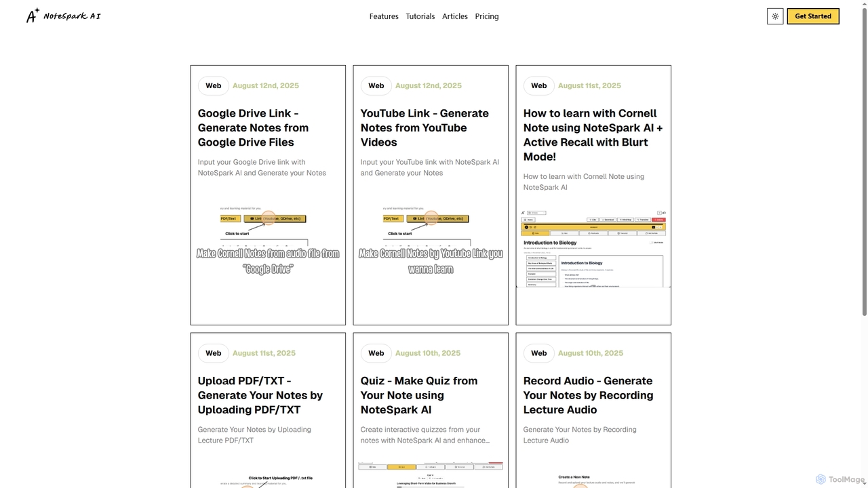Open the YouTube Link article title

(425, 127)
